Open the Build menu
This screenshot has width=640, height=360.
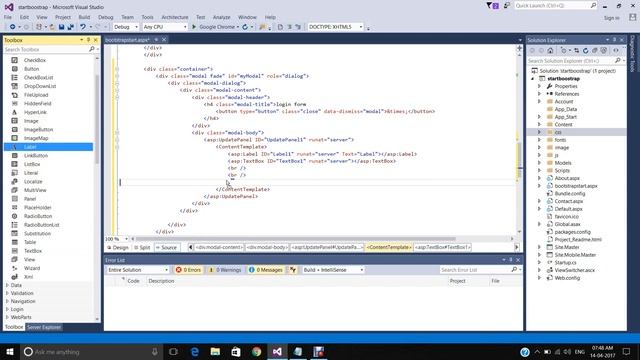point(84,17)
